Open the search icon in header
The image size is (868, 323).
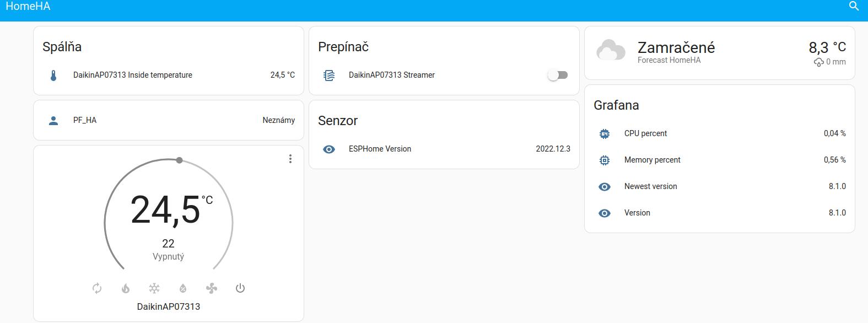click(854, 6)
